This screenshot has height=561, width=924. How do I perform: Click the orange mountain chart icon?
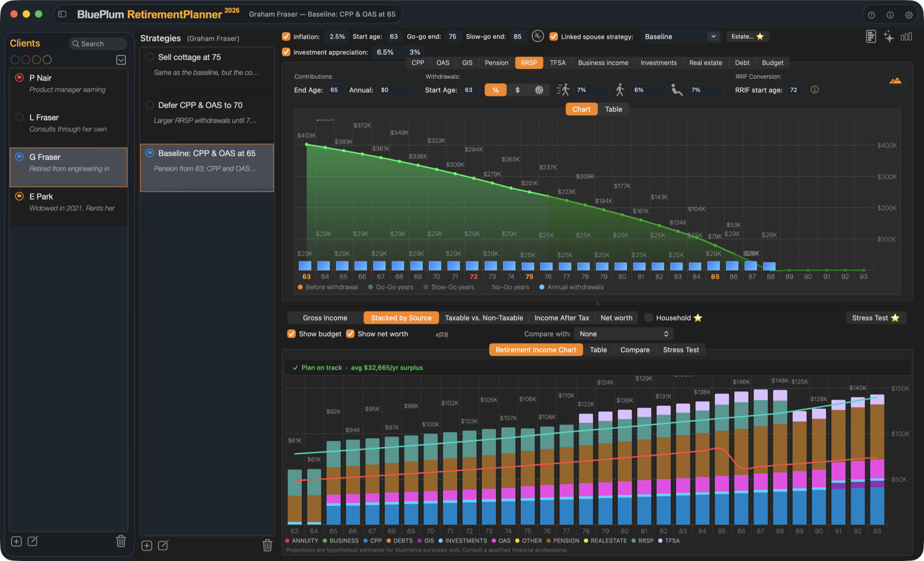click(x=896, y=80)
